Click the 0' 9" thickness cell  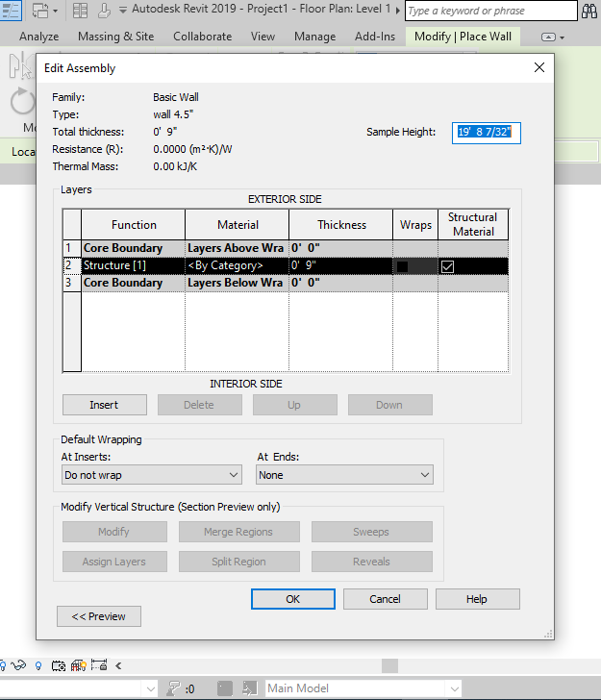[340, 265]
